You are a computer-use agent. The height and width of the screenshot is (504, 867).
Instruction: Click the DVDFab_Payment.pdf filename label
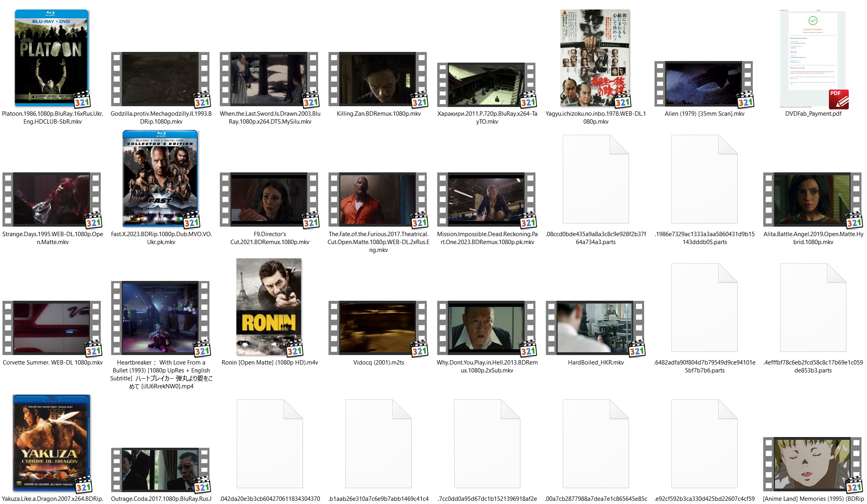tap(813, 114)
